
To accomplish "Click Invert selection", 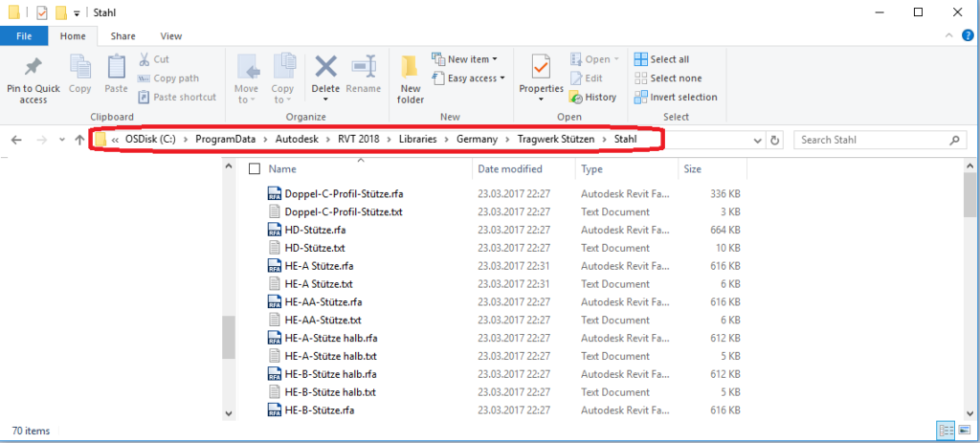I will point(676,97).
